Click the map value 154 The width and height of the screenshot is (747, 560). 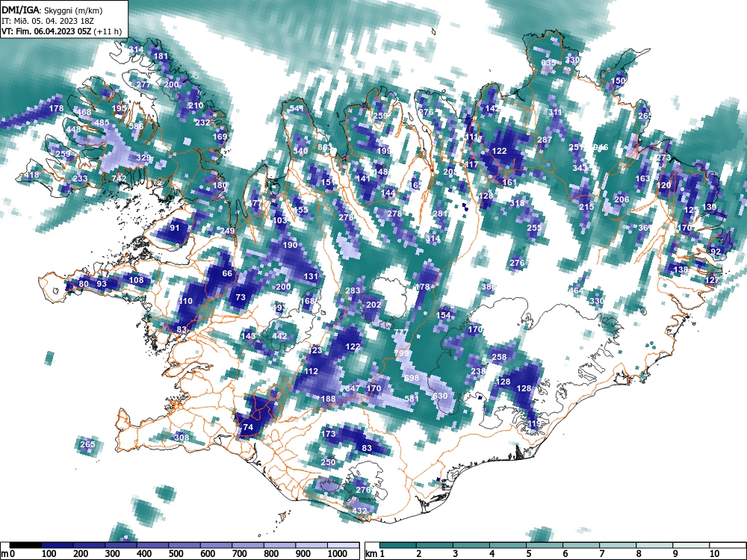tap(444, 315)
